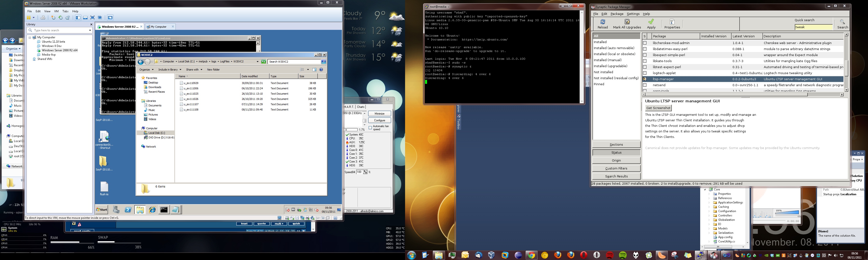Image resolution: width=868 pixels, height=260 pixels.
Task: Click the Get Screenshot button
Action: click(658, 108)
